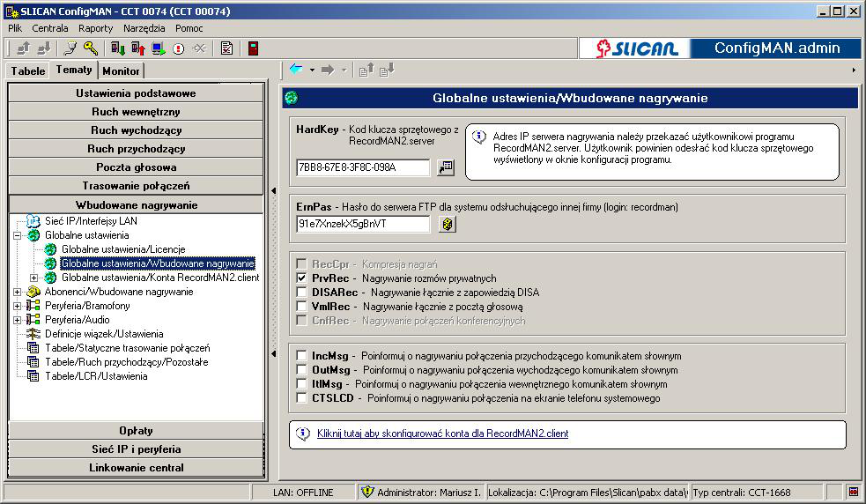Open the Ustawienia podstawowe section
Viewport: 866px width, 504px height.
(x=136, y=93)
